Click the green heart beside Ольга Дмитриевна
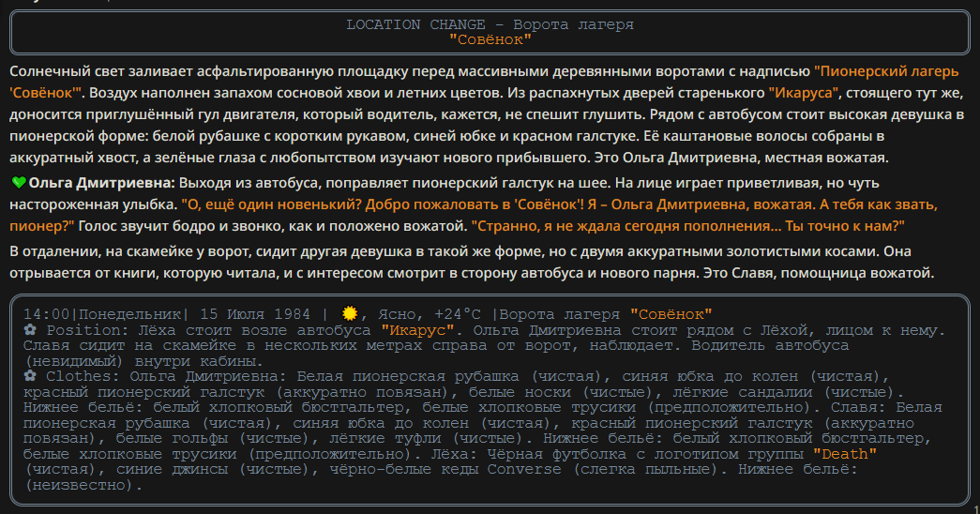The image size is (980, 514). [19, 183]
